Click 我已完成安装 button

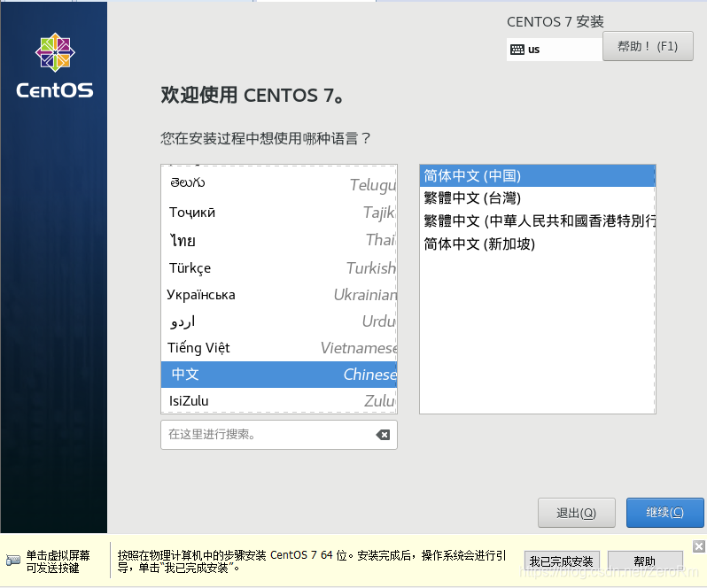562,561
